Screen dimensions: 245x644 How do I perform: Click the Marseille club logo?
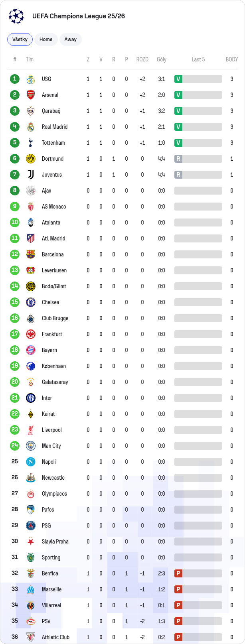point(31,589)
